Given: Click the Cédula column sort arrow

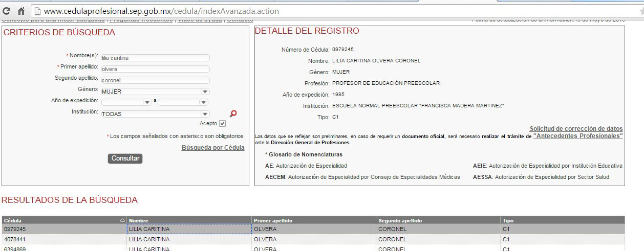Looking at the screenshot, I should (122, 220).
